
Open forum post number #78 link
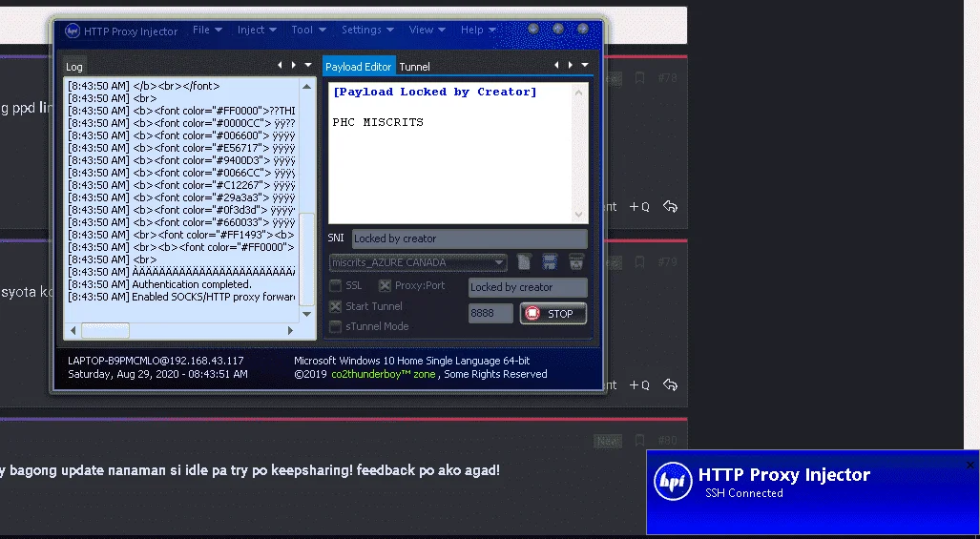pos(668,78)
